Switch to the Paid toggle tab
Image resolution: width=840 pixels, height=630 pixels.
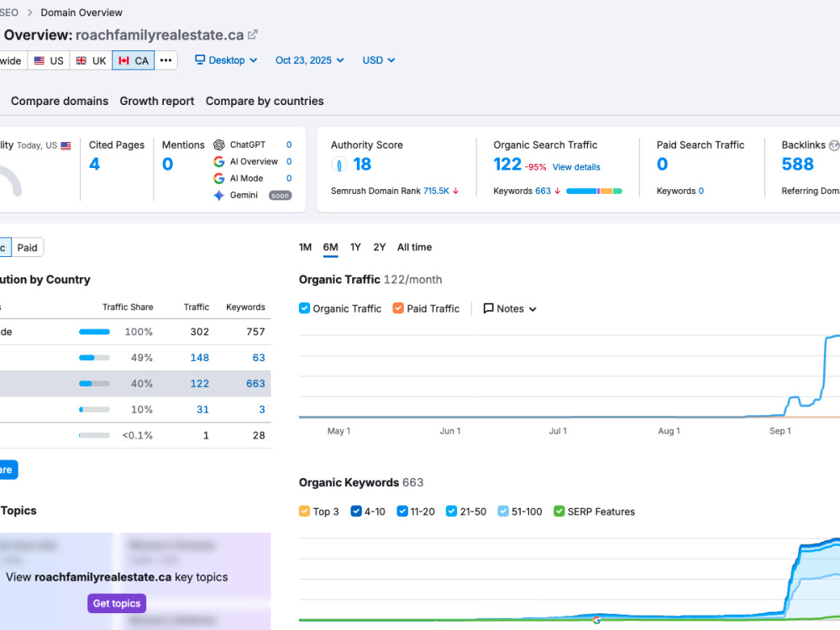[28, 248]
